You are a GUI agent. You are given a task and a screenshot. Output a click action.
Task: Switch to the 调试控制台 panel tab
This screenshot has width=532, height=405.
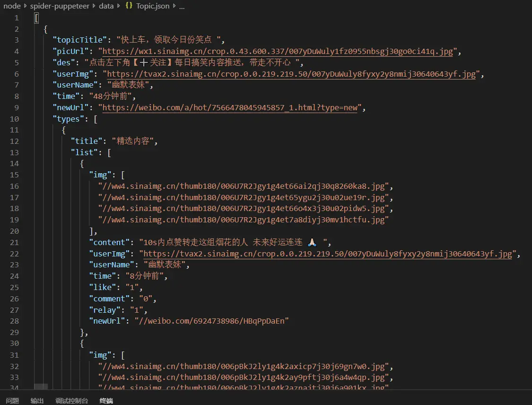click(x=71, y=401)
